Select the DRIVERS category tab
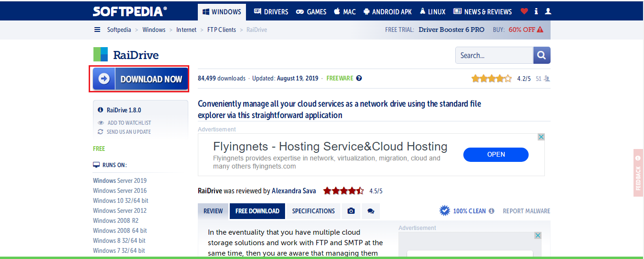Screen dimensions: 644x259 click(271, 12)
